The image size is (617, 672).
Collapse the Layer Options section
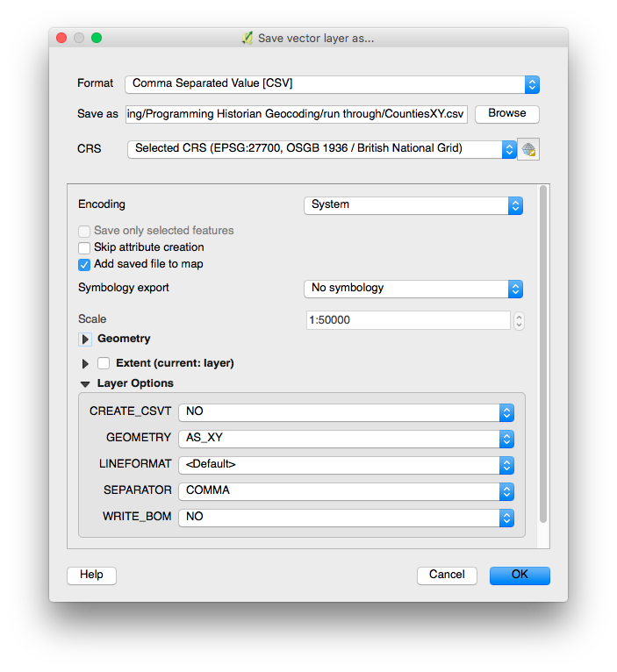(x=85, y=384)
